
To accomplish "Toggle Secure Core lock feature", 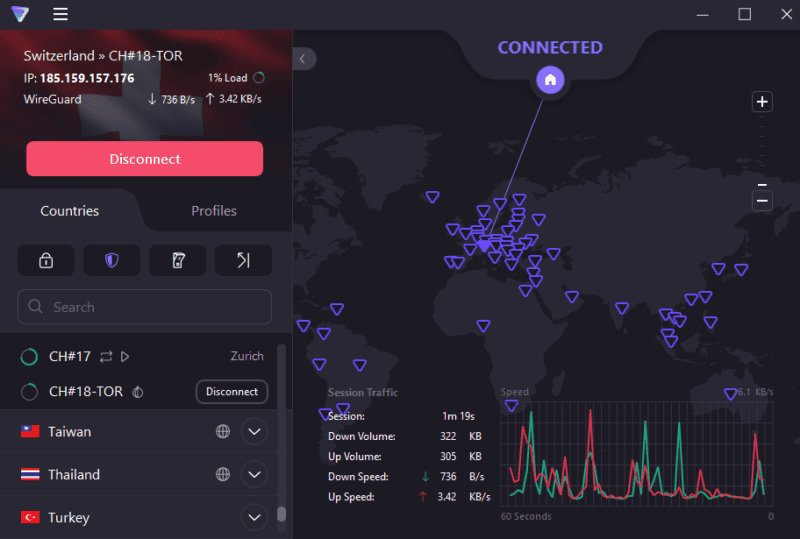I will (x=46, y=260).
